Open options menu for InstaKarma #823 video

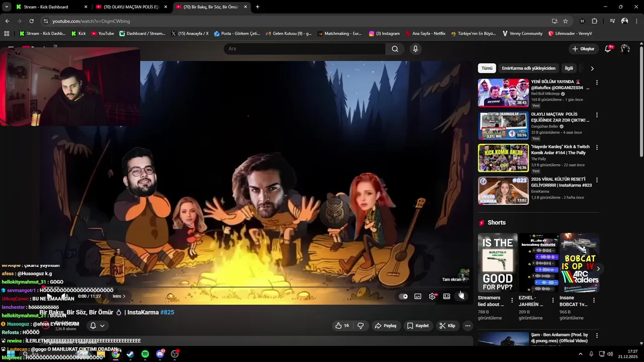[597, 180]
